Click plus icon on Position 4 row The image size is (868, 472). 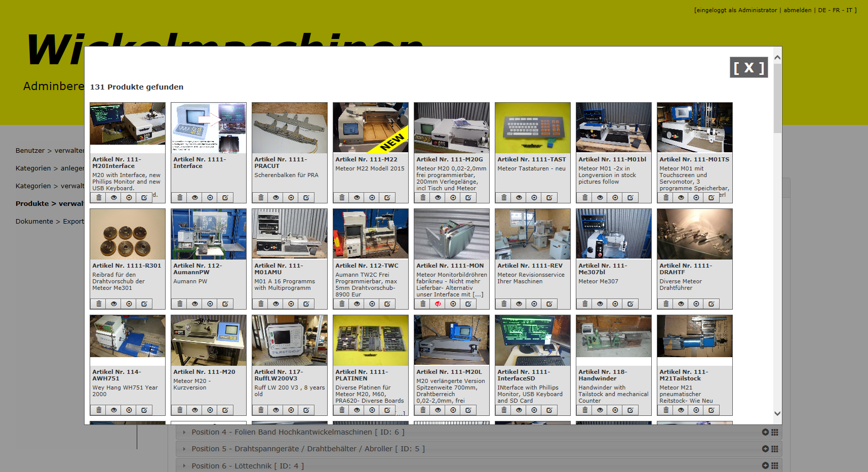tap(765, 432)
